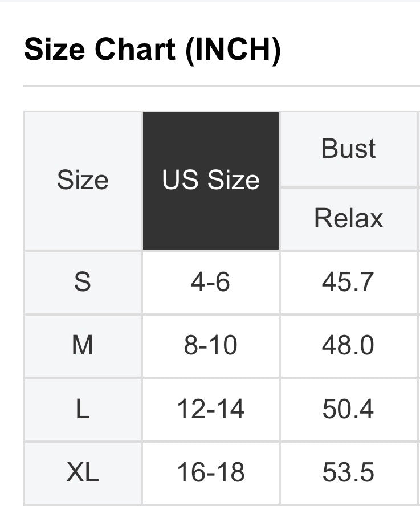Image resolution: width=420 pixels, height=506 pixels.
Task: Select the Size column header cell
Action: coord(83,181)
